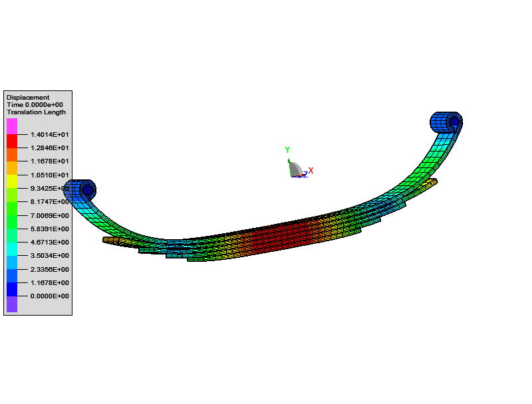Image resolution: width=532 pixels, height=404 pixels.
Task: Select the Time 0.0000e+00 label
Action: [35, 105]
